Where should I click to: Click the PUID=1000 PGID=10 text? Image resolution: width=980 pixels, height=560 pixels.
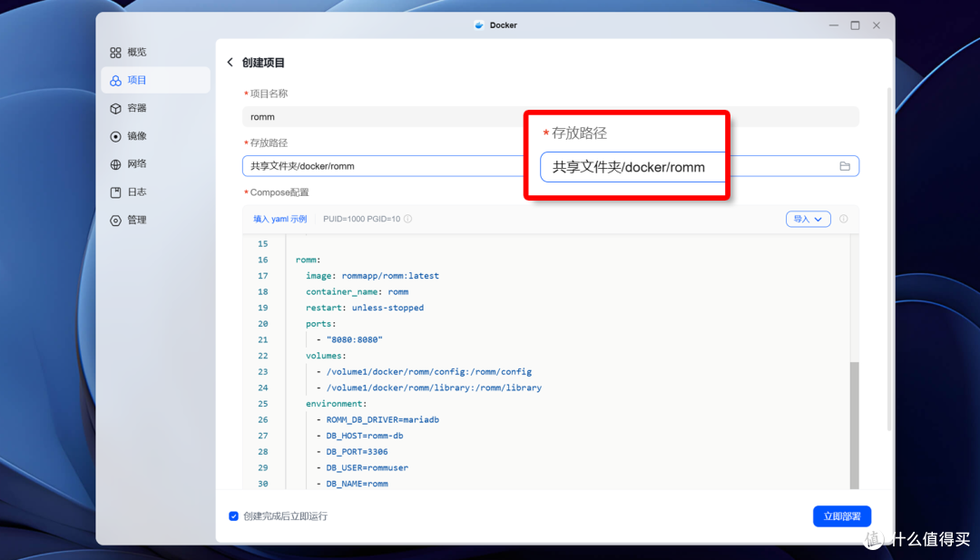[x=361, y=219]
